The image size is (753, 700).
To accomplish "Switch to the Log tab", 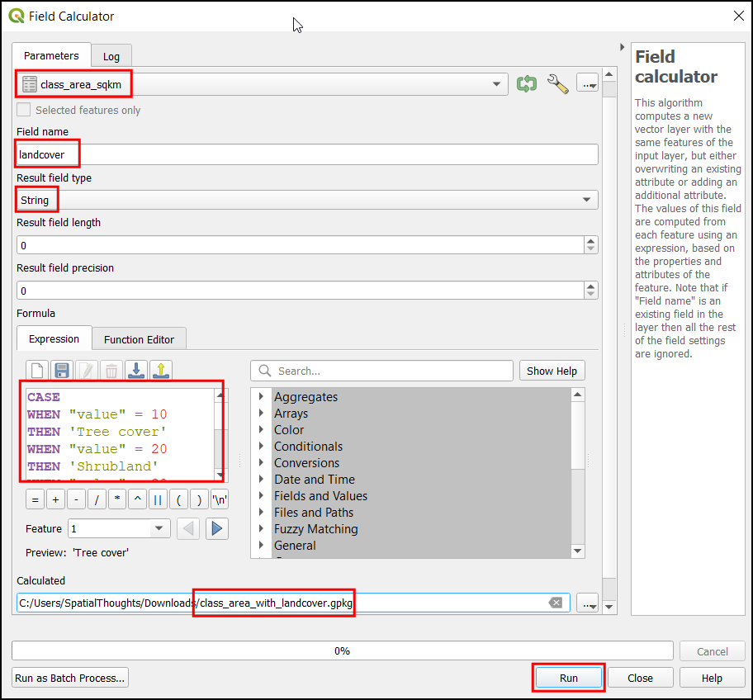I will tap(111, 56).
